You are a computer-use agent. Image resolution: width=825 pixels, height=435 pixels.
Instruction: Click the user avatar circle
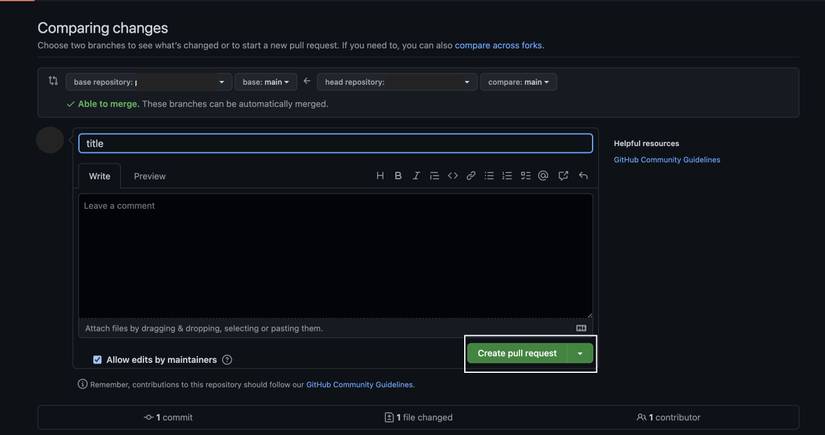(x=50, y=140)
